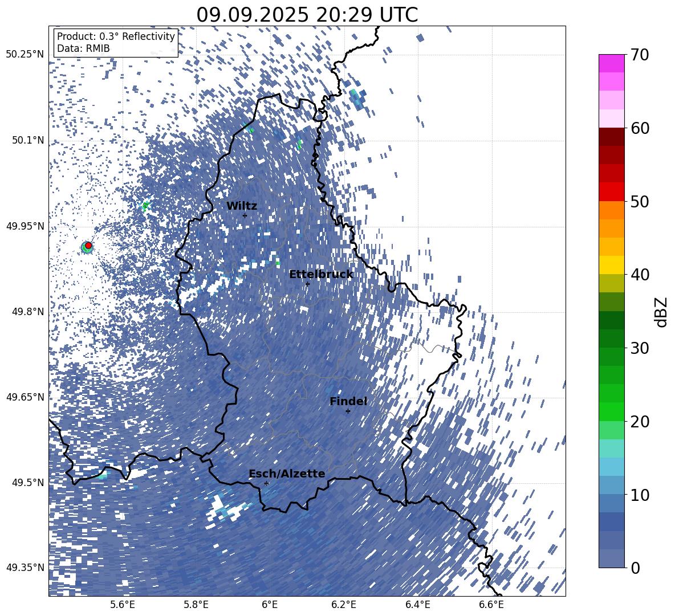Click the 49.8°N latitude label

click(28, 312)
